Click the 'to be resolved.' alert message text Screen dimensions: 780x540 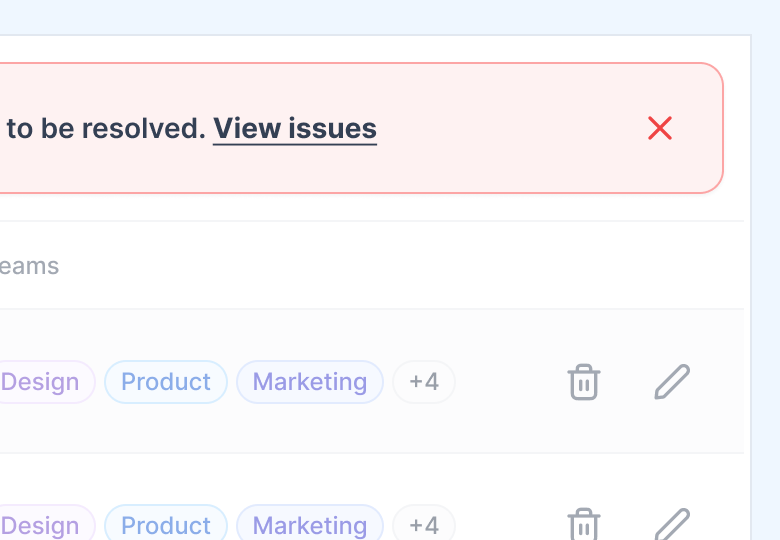click(x=105, y=128)
